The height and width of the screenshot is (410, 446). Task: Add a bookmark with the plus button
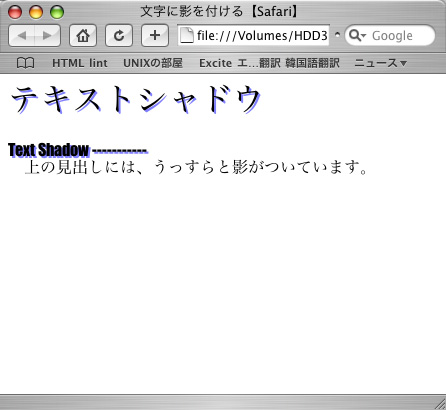(x=155, y=36)
